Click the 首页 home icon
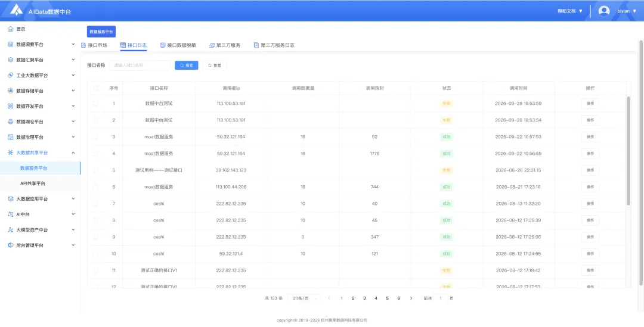The height and width of the screenshot is (327, 644). point(11,29)
